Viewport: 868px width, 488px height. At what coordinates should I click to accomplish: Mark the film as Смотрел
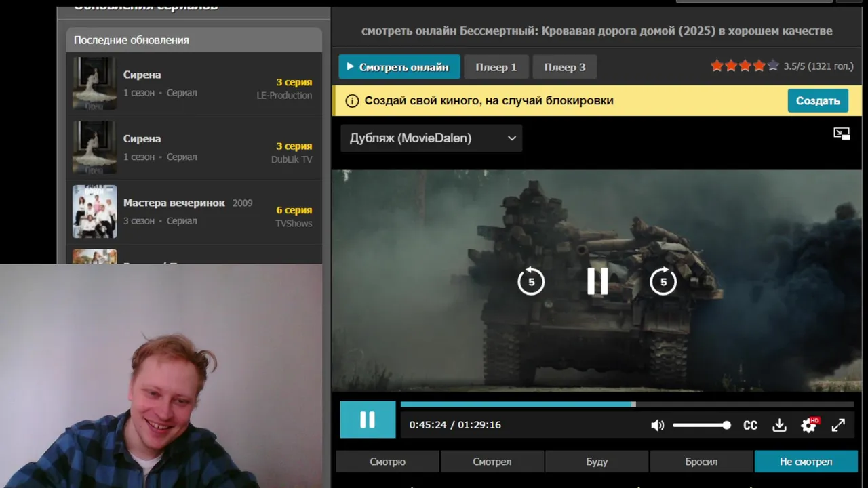(x=492, y=462)
